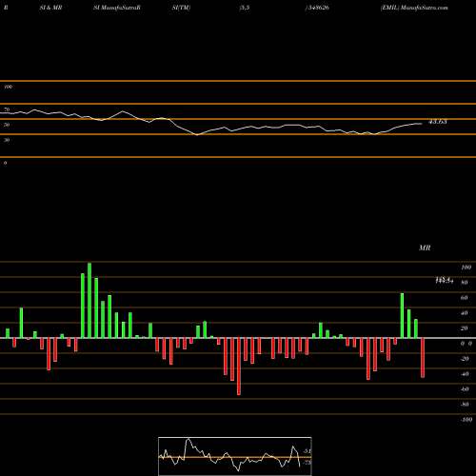476x476 pixels.
Task: Click the MR axis label 60
Action: 465,298
